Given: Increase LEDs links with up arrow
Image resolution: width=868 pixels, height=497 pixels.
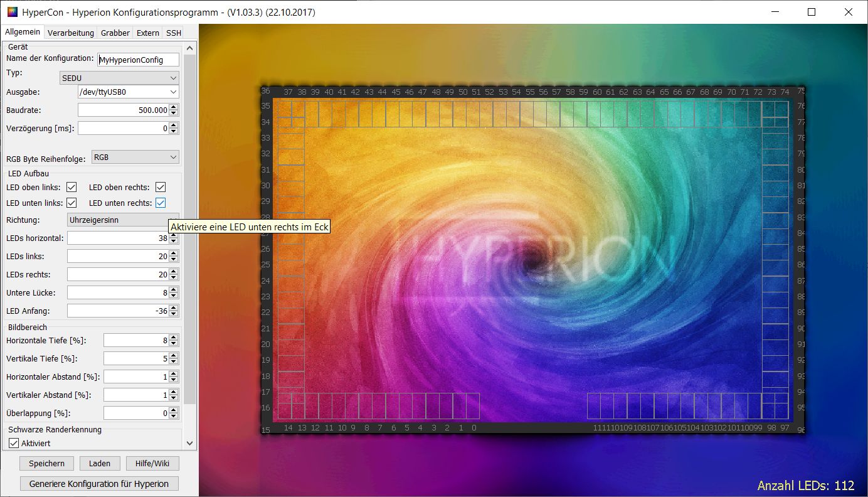Looking at the screenshot, I should click(x=174, y=254).
